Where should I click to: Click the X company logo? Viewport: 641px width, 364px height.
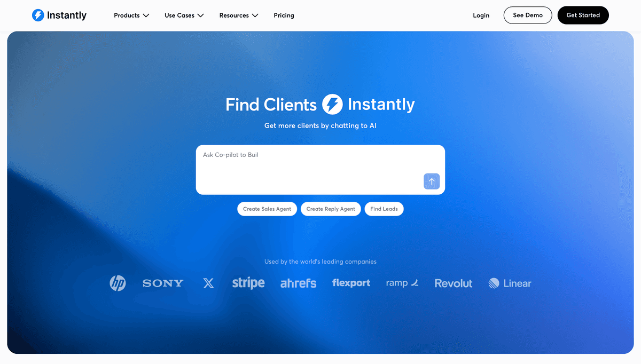tap(208, 283)
